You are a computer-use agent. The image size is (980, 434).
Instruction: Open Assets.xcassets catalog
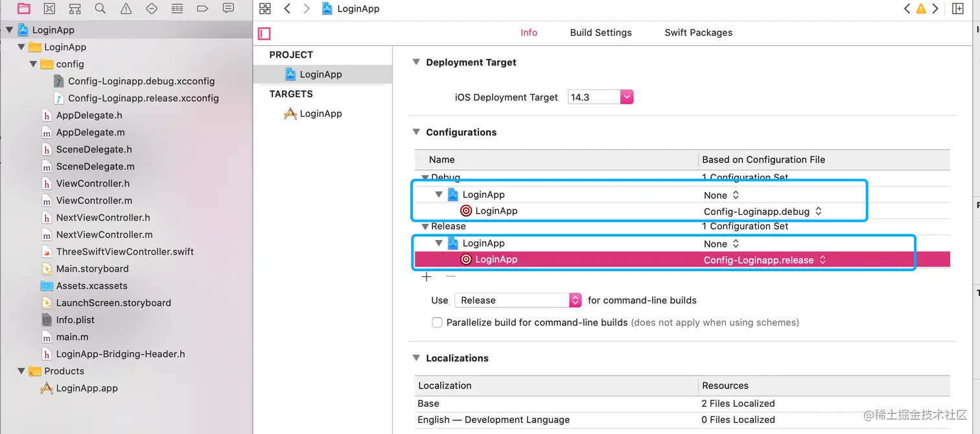point(91,286)
